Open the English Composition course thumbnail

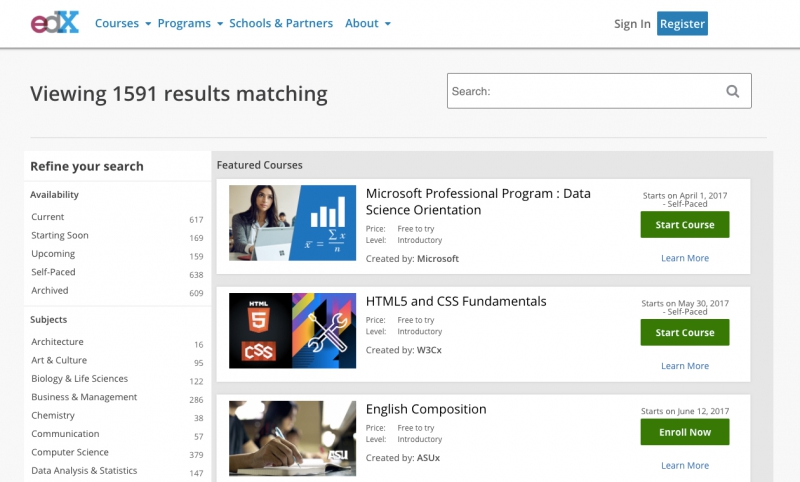[292, 438]
